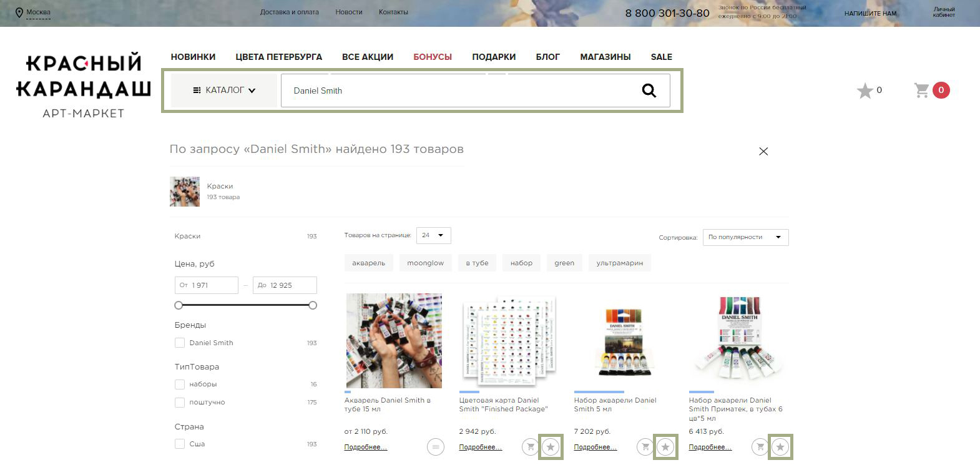Image resolution: width=980 pixels, height=475 pixels.
Task: Check the наборы product type checkbox
Action: pos(180,384)
